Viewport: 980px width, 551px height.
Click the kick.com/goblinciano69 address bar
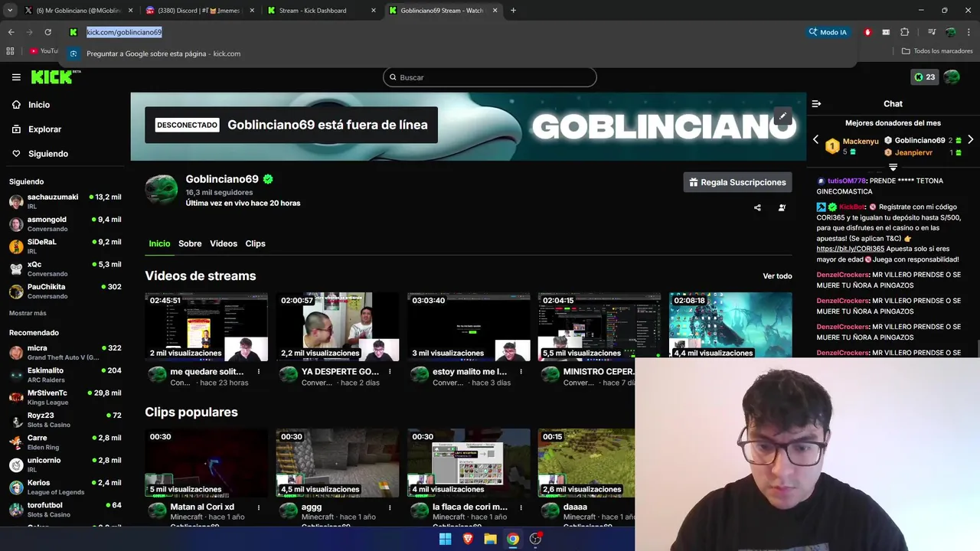[x=124, y=32]
